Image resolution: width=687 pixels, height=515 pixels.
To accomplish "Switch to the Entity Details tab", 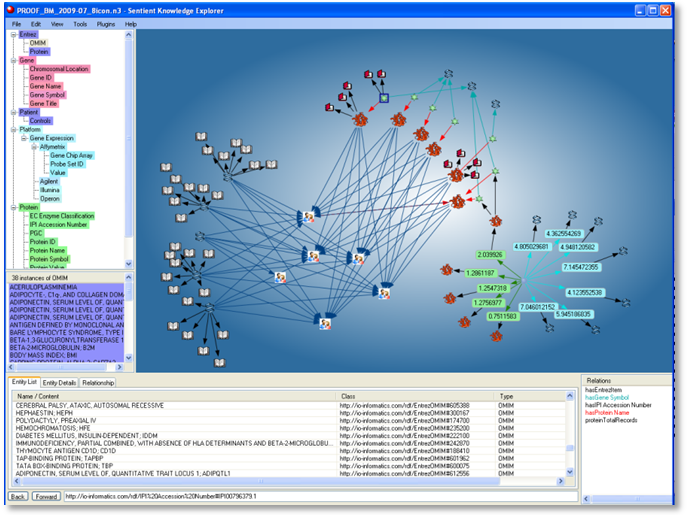I will click(x=59, y=382).
